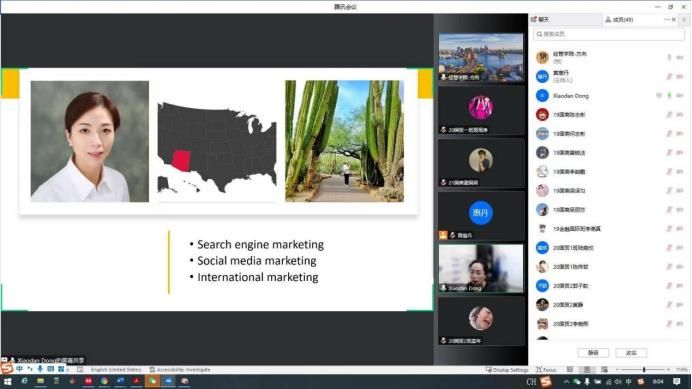The image size is (692, 389).
Task: Toggle camera icon for the first listed member
Action: 680,57
